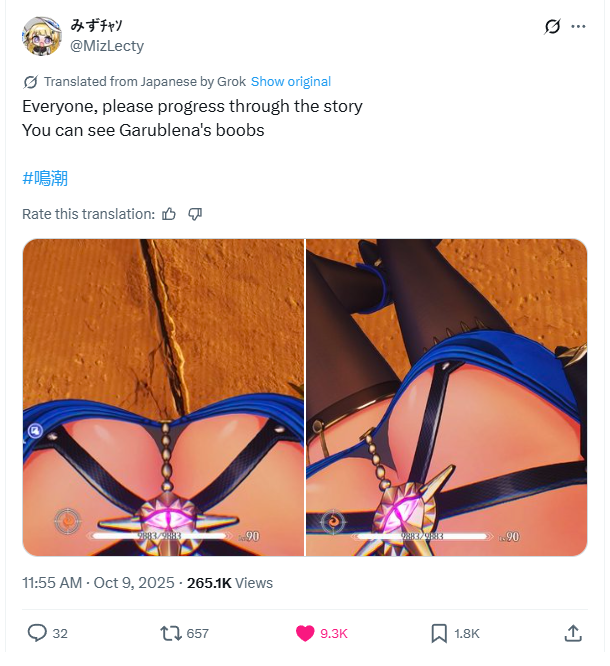Click the Grok translation icon beside Translated text

tap(31, 82)
